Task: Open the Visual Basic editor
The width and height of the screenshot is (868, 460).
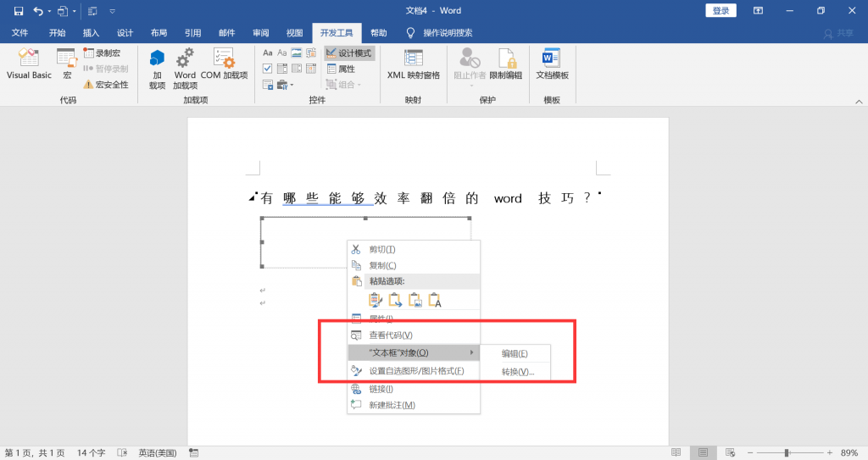Action: click(x=29, y=64)
